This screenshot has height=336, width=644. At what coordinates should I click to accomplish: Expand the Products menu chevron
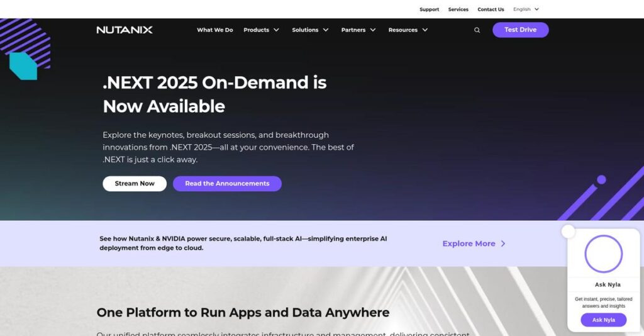coord(277,30)
